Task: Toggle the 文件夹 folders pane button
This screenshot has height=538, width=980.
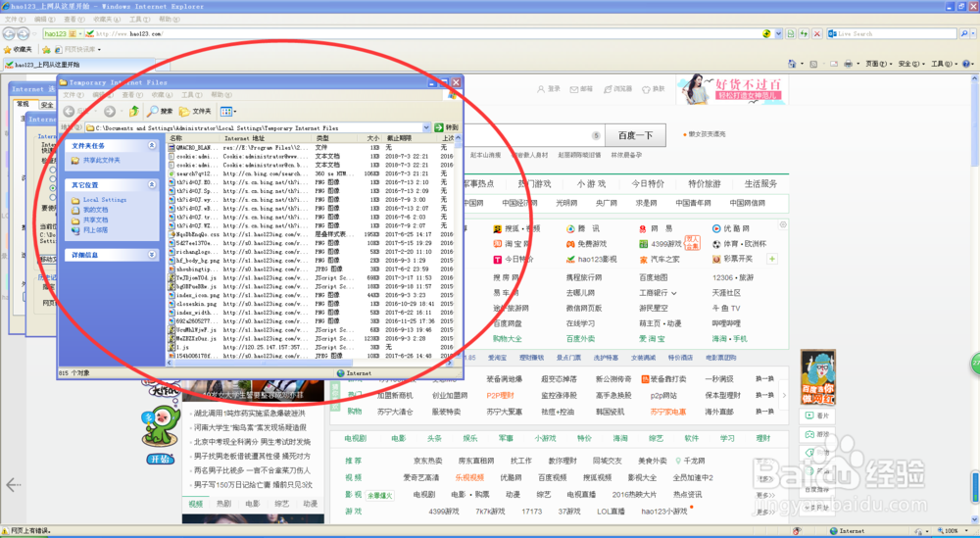Action: 195,111
